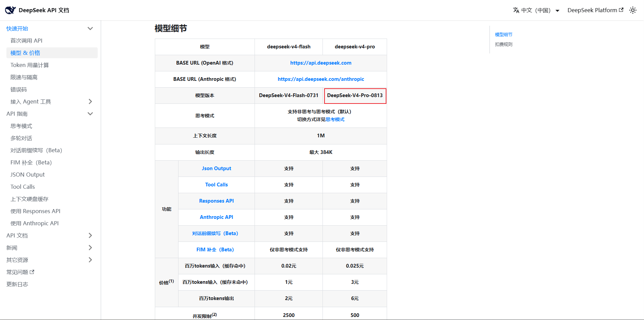The height and width of the screenshot is (320, 644).
Task: Select the 0.02元 cache-hit price cell
Action: point(289,266)
